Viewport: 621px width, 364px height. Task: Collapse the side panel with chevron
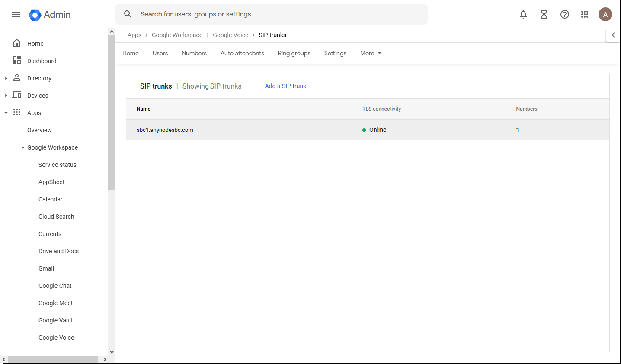pyautogui.click(x=613, y=35)
